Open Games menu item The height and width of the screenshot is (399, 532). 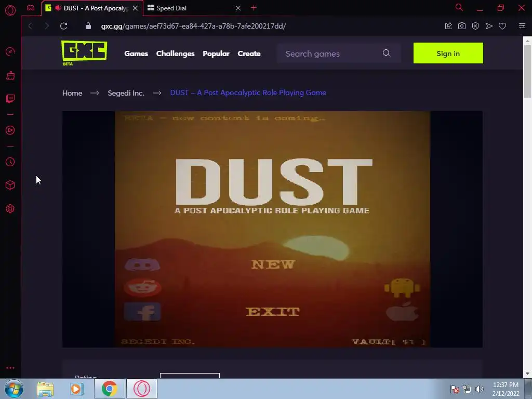[136, 54]
